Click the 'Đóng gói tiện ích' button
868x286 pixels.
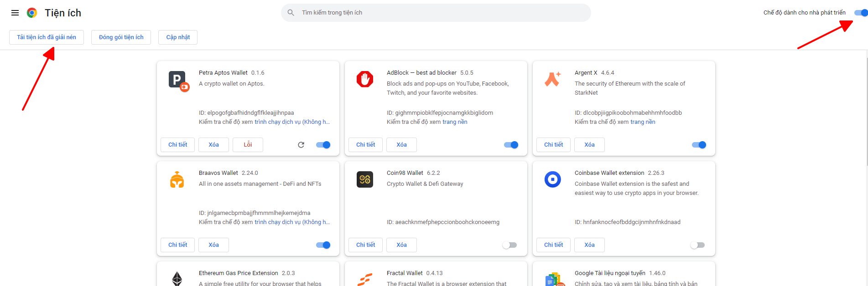click(x=121, y=37)
